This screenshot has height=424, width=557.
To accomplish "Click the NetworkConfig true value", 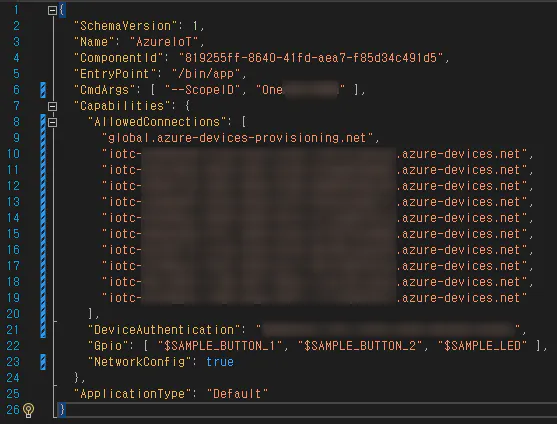I will 220,362.
